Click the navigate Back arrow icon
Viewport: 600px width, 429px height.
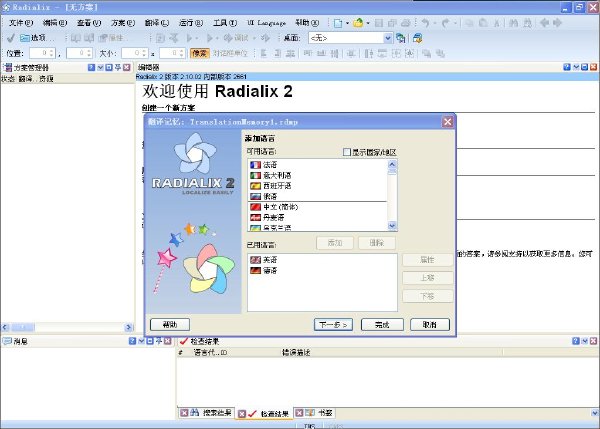click(x=544, y=23)
